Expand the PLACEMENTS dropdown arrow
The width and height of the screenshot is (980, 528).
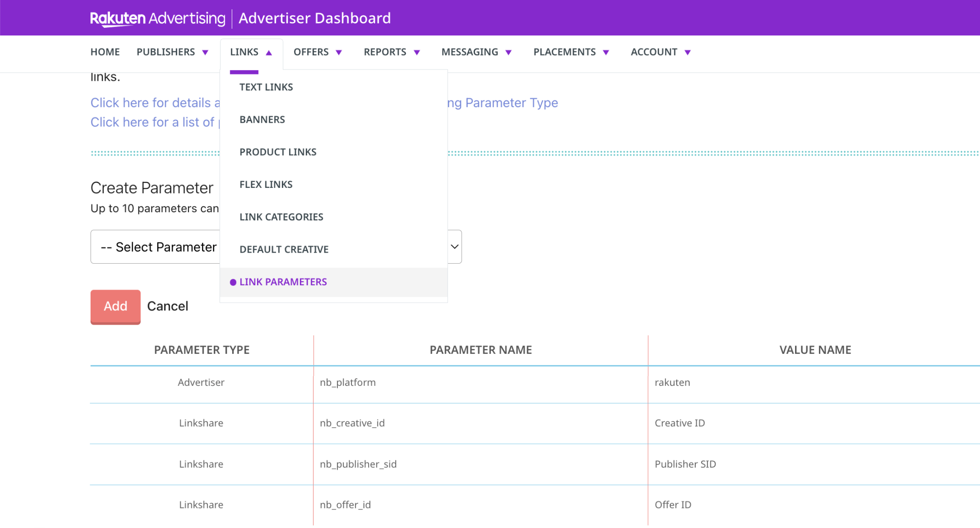coord(606,53)
